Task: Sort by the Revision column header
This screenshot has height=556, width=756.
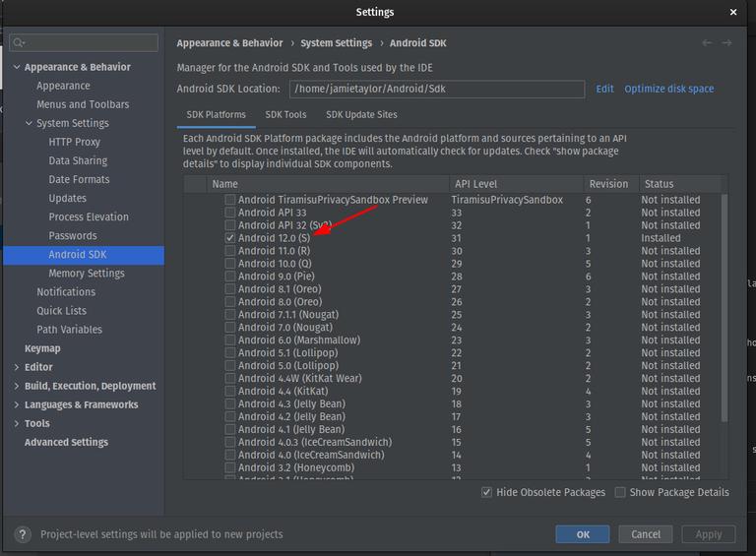Action: point(611,184)
